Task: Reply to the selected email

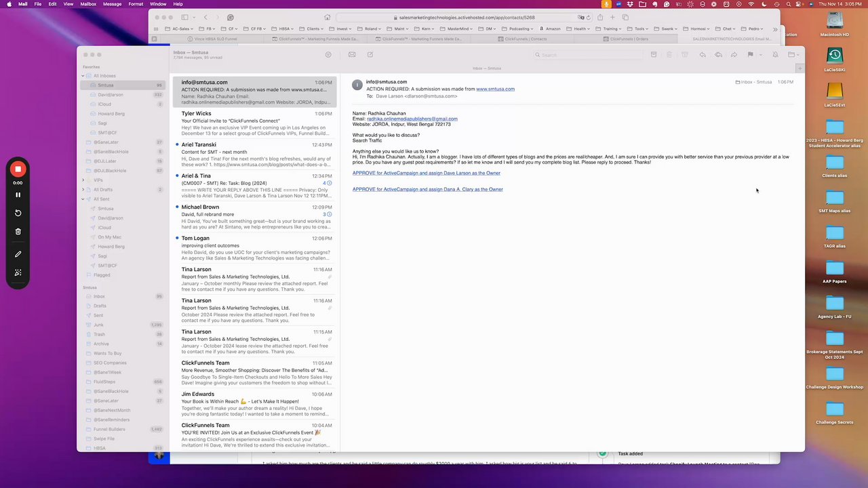Action: (703, 54)
